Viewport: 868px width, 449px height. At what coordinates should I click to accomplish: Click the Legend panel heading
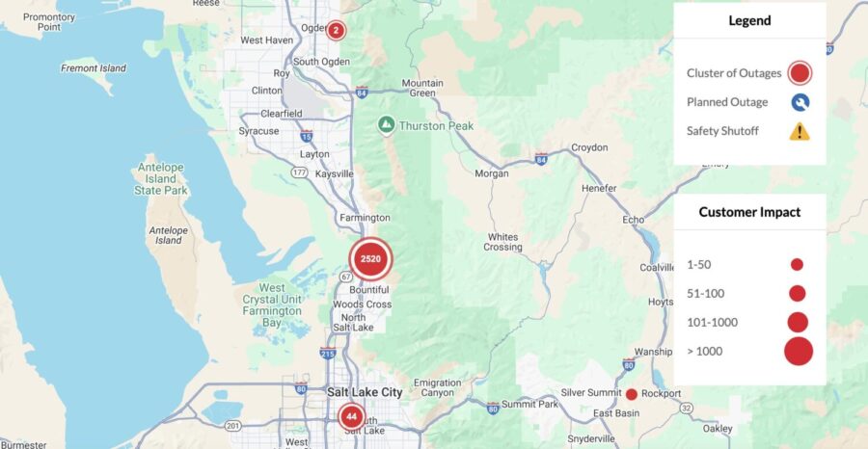click(x=749, y=21)
